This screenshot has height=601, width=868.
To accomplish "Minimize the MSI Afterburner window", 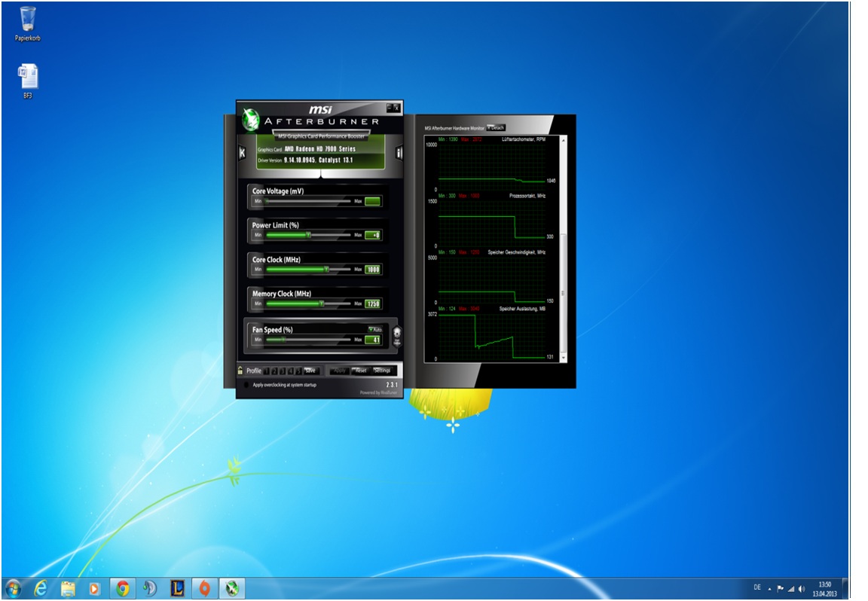I will [390, 108].
